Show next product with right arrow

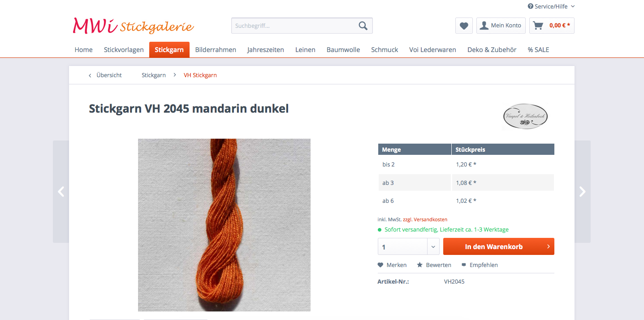(x=583, y=192)
